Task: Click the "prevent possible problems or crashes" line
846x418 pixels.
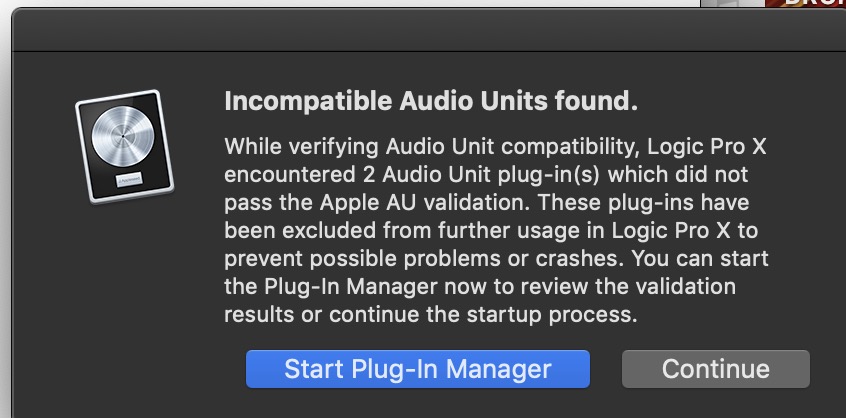Action: coord(496,258)
